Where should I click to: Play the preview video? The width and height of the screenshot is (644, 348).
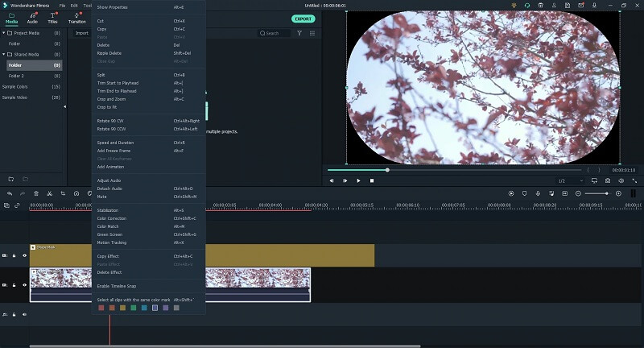point(358,180)
